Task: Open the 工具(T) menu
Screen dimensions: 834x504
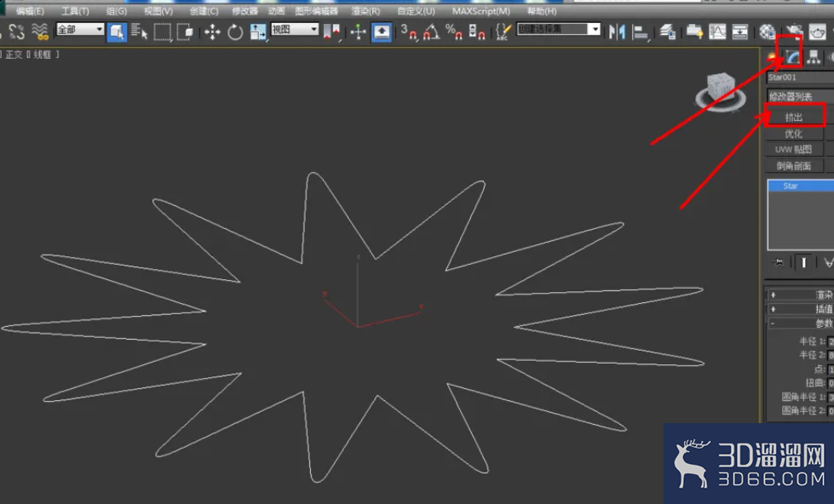Action: (75, 10)
